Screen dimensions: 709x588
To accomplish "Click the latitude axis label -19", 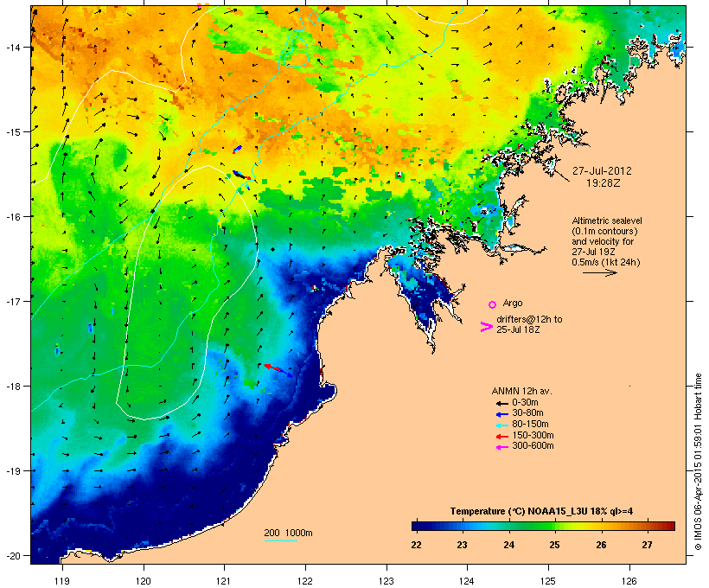I will point(12,471).
